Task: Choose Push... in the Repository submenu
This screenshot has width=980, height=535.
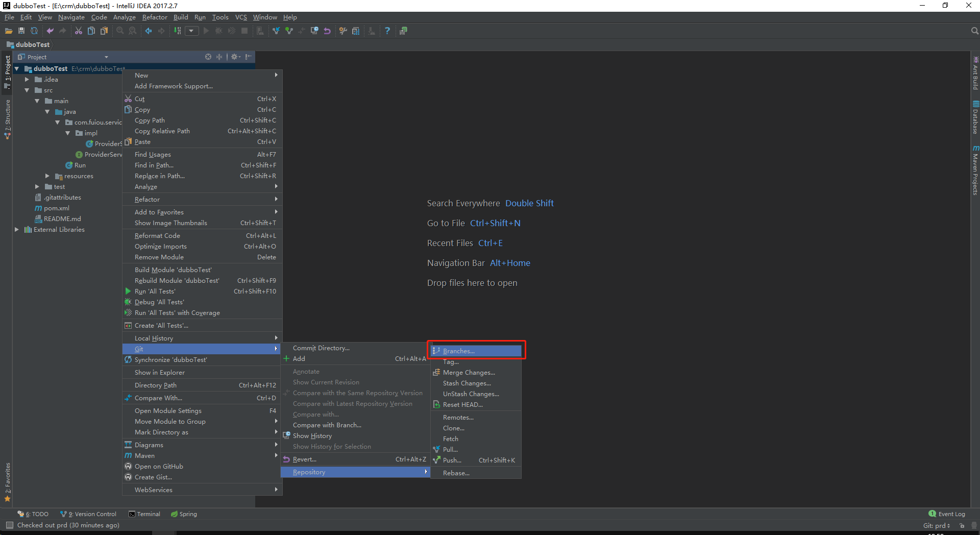Action: [x=476, y=460]
